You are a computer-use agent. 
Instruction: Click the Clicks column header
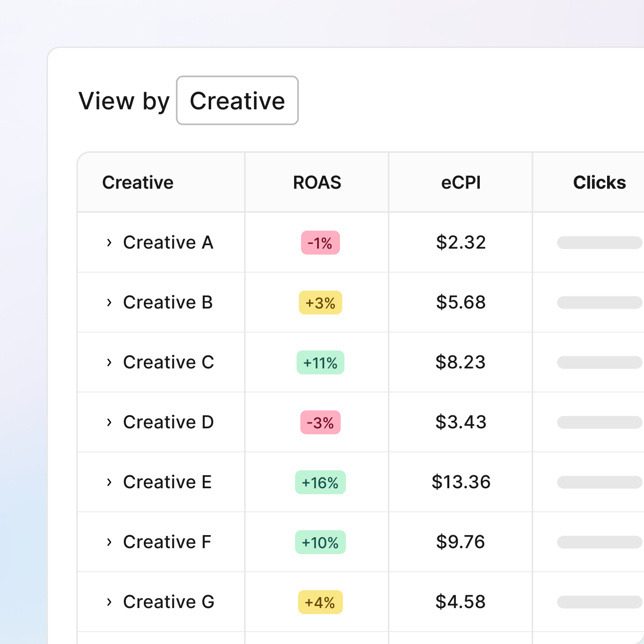click(599, 182)
